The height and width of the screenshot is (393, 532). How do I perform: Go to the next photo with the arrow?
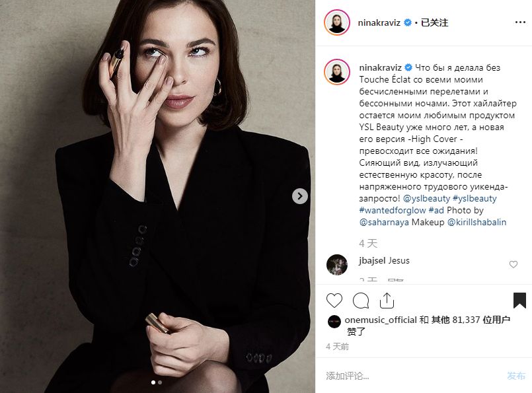[x=300, y=196]
